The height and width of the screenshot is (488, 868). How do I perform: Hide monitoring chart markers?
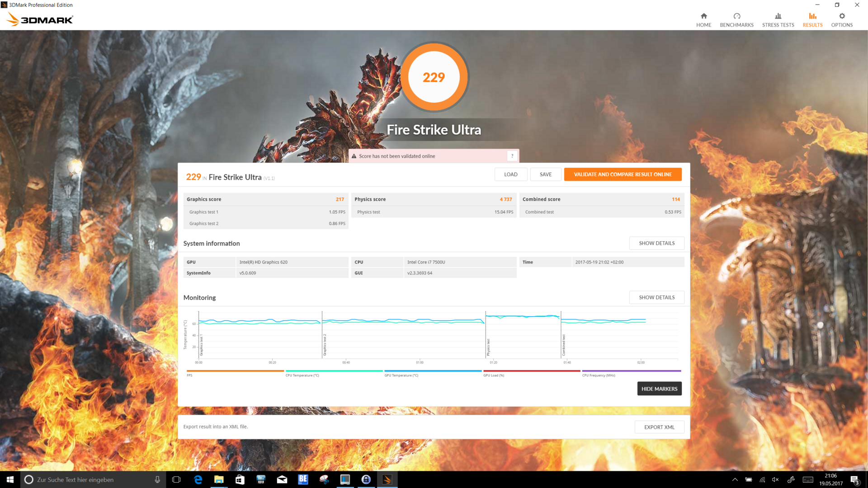pyautogui.click(x=659, y=389)
